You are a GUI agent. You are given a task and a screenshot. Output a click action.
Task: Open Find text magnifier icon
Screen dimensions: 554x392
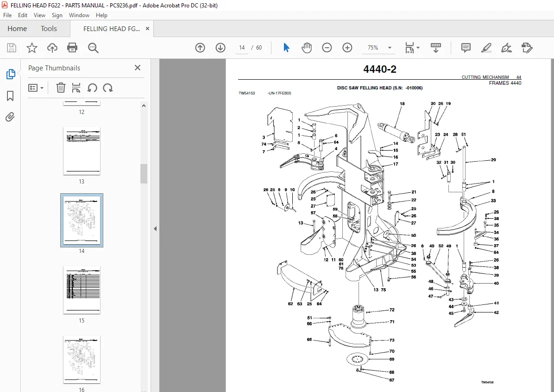(x=93, y=48)
